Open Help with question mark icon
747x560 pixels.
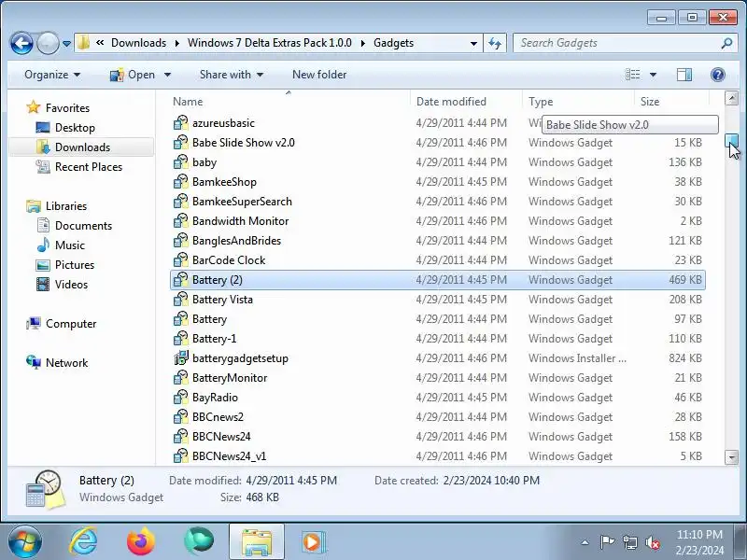click(717, 75)
